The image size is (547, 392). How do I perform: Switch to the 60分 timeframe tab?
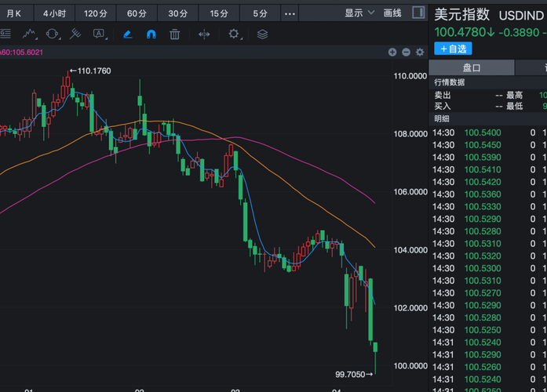[137, 13]
